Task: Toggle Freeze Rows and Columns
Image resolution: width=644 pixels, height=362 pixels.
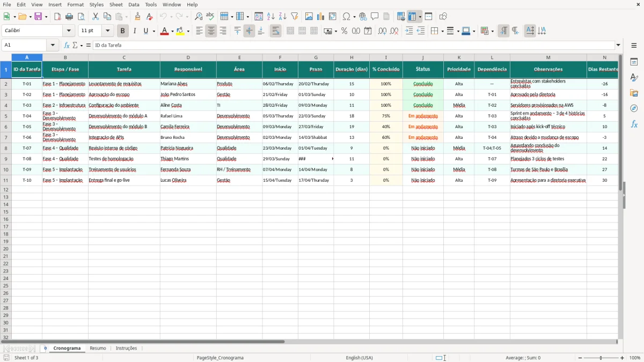Action: tap(412, 17)
